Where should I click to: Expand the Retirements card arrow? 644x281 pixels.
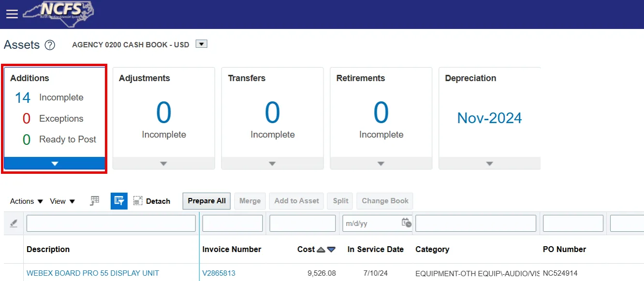tap(381, 164)
